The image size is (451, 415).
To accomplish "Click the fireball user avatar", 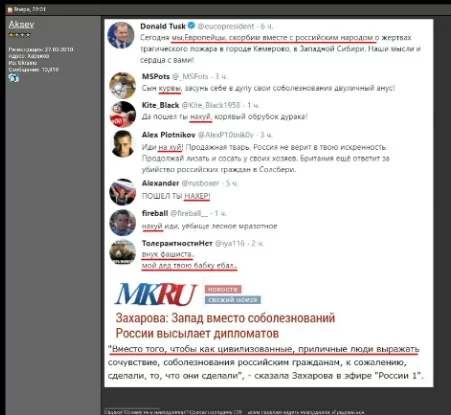I will pos(122,223).
